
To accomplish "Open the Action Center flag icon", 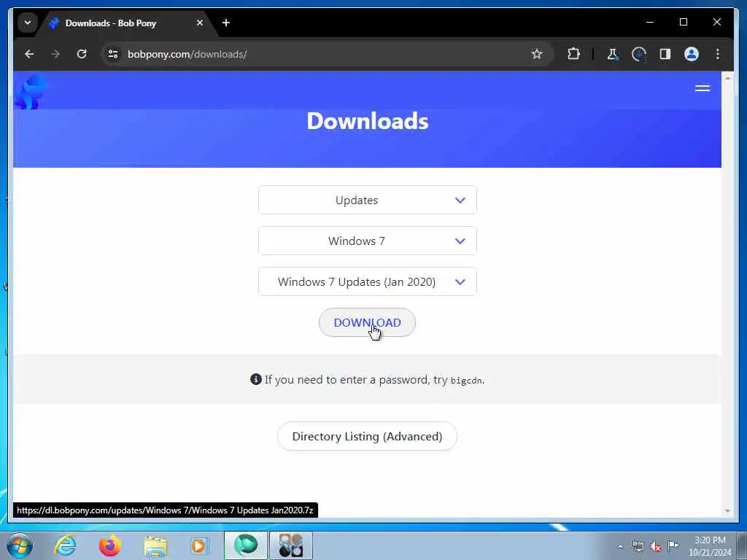I will (x=673, y=545).
